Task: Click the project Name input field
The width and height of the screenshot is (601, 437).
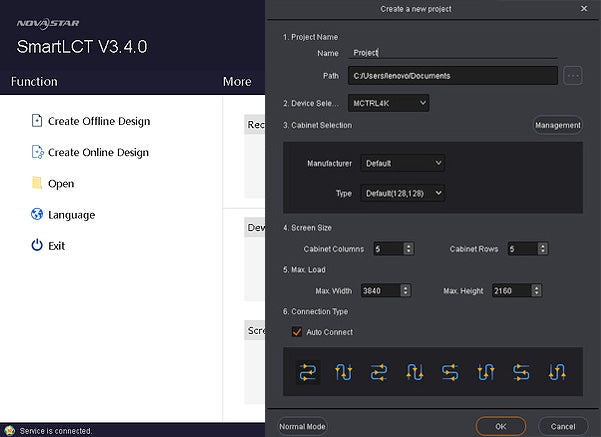Action: [x=453, y=53]
